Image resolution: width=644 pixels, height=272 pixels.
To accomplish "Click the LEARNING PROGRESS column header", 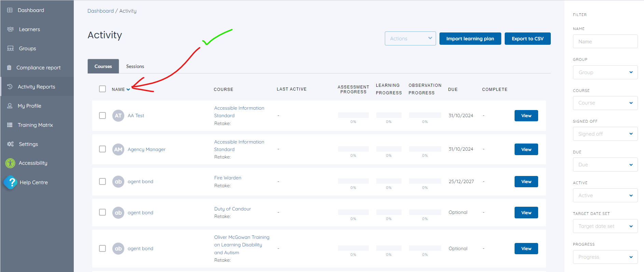I will pos(389,89).
